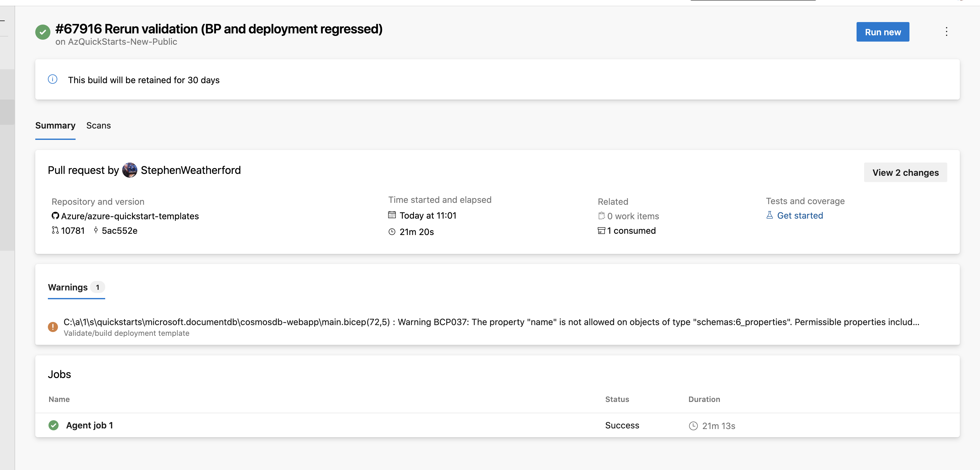Image resolution: width=980 pixels, height=470 pixels.
Task: Click the info icon in retention banner
Action: click(53, 79)
